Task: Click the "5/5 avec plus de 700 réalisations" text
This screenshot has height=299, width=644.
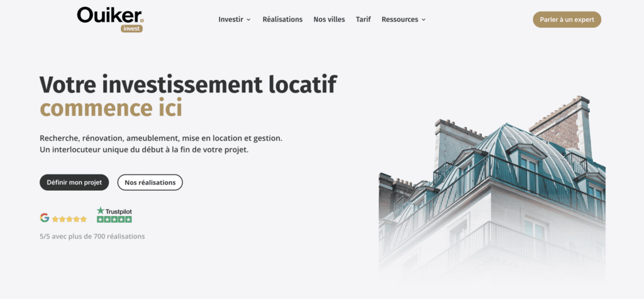Action: coord(92,237)
